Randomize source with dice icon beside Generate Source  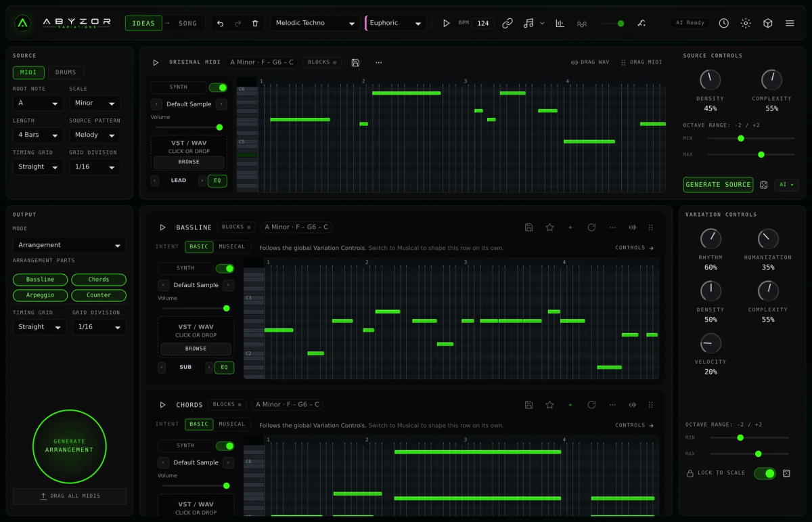[764, 185]
